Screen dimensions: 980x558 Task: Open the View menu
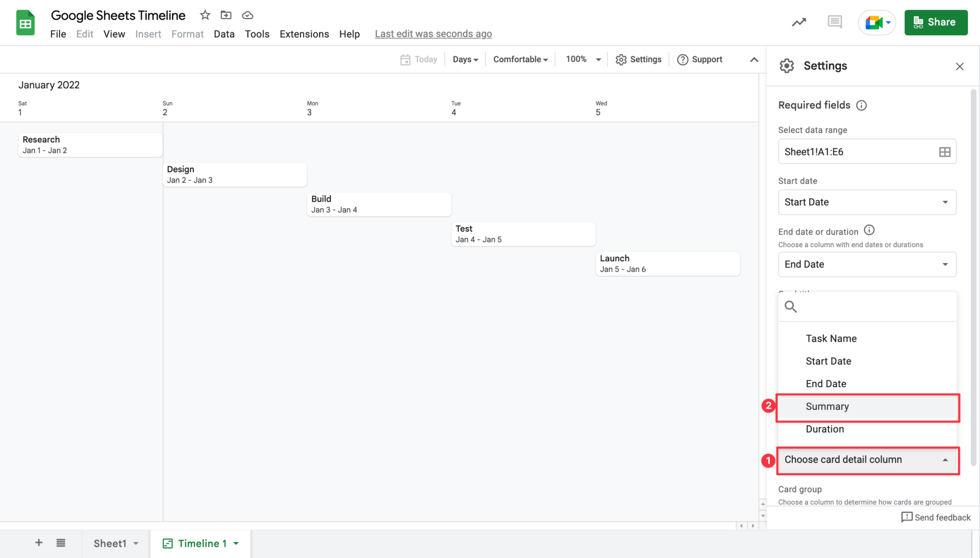[x=114, y=34]
